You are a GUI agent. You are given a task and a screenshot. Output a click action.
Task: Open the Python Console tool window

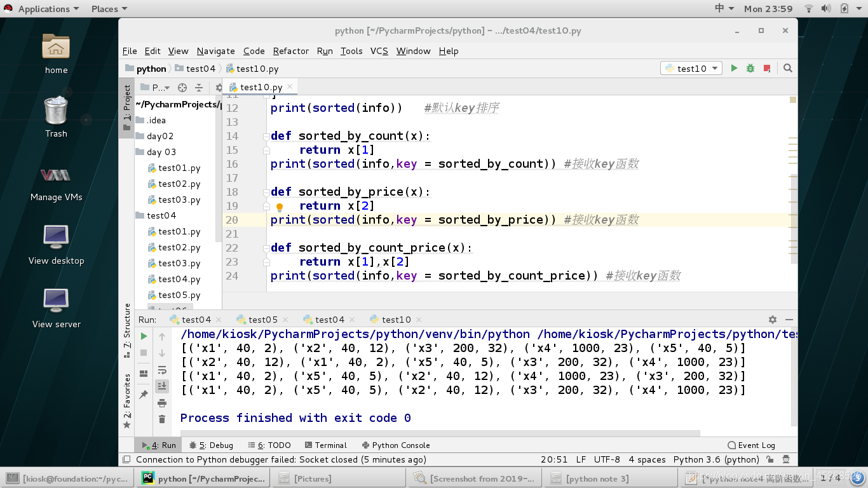point(396,445)
